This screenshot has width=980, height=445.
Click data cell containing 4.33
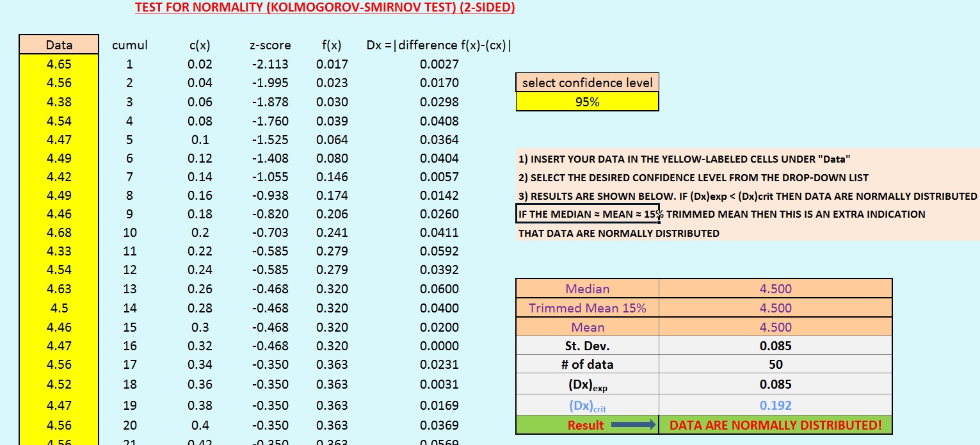[x=59, y=251]
